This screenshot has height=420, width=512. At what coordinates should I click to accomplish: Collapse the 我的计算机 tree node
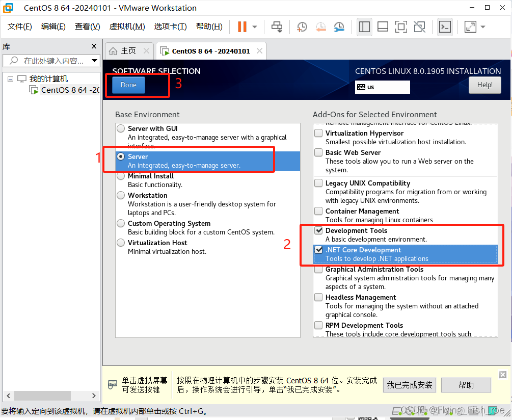[11, 78]
